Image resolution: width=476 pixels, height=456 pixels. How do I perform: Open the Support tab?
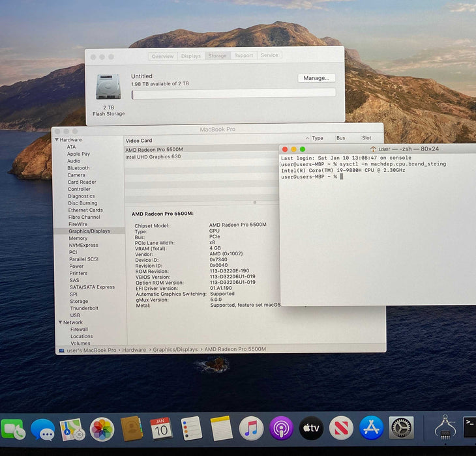coord(243,55)
